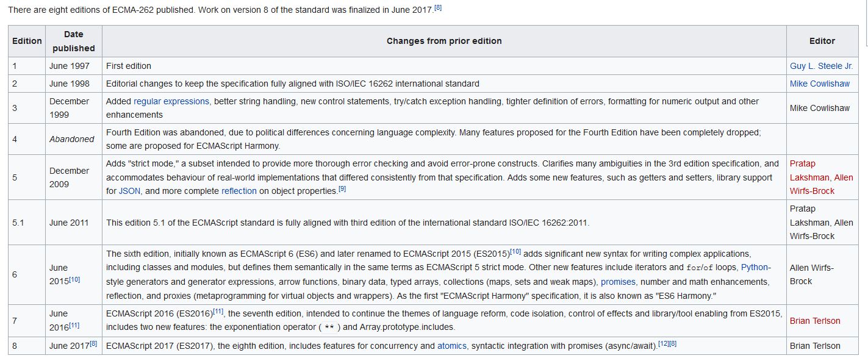Click the Edition column header
This screenshot has width=868, height=361.
pyautogui.click(x=27, y=41)
